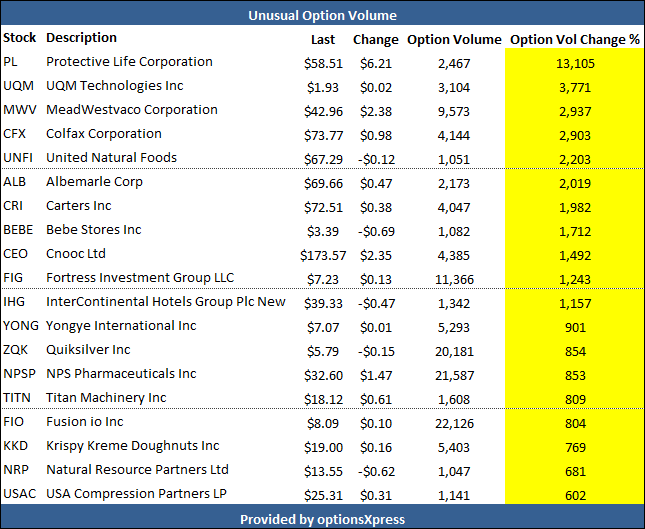Screen dimensions: 645x529
Task: Select the IHG ticker cell
Action: [x=14, y=302]
